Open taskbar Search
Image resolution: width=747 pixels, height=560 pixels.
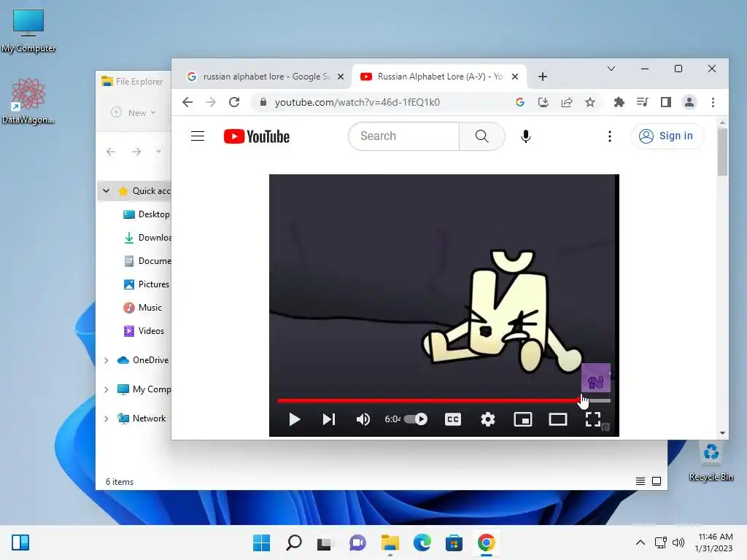click(293, 542)
